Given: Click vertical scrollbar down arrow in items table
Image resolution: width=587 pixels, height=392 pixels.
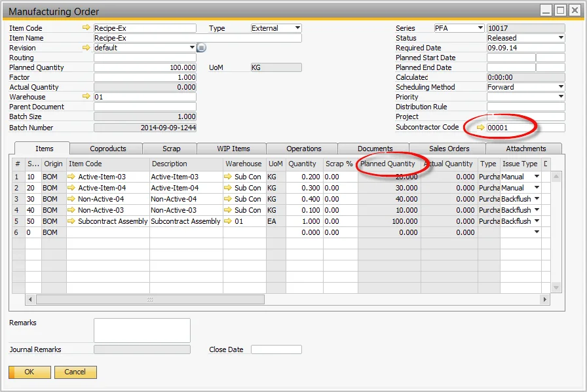Looking at the screenshot, I should tap(556, 287).
